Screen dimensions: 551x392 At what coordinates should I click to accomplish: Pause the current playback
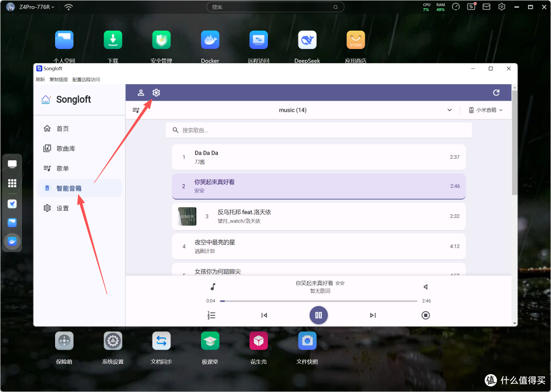tap(319, 315)
